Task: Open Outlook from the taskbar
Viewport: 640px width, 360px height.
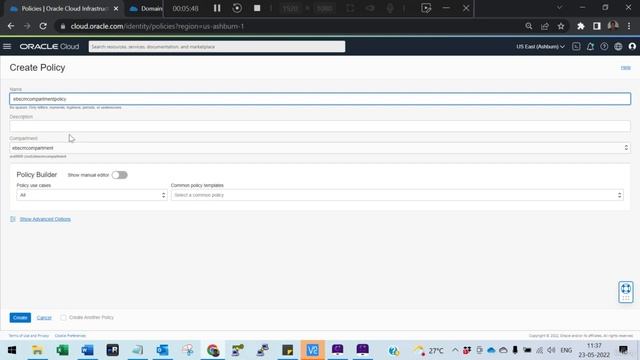Action: [x=162, y=350]
